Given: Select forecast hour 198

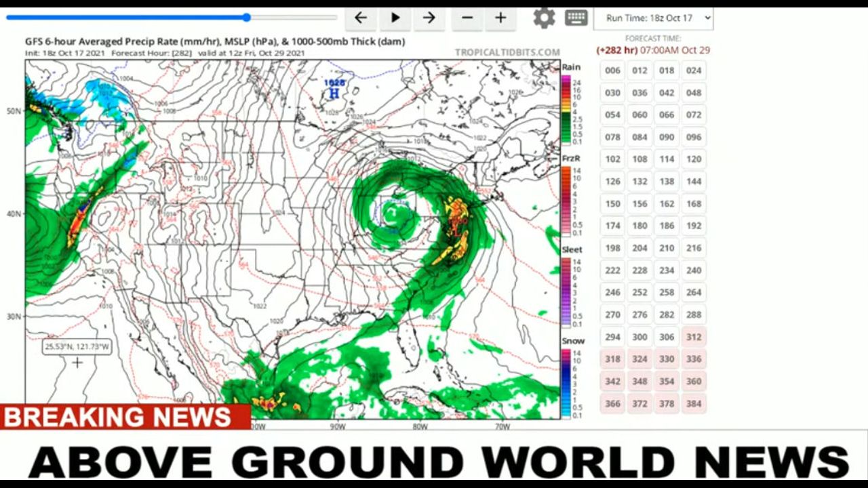Looking at the screenshot, I should [x=612, y=248].
